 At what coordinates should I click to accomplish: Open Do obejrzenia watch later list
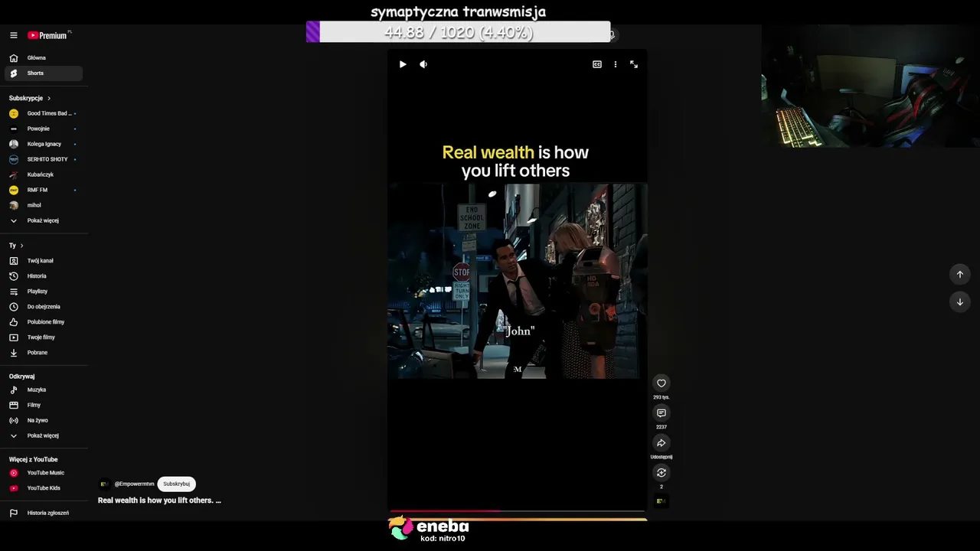[44, 307]
